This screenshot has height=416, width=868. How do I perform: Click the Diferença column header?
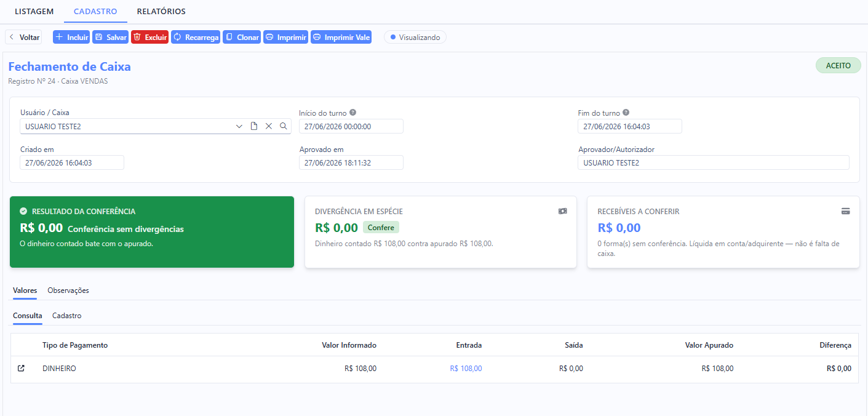point(835,345)
